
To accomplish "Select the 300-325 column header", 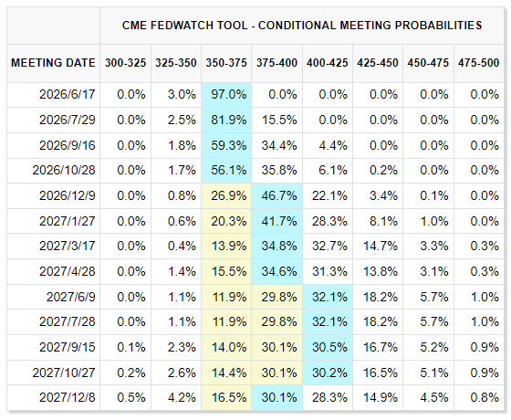I will [126, 63].
